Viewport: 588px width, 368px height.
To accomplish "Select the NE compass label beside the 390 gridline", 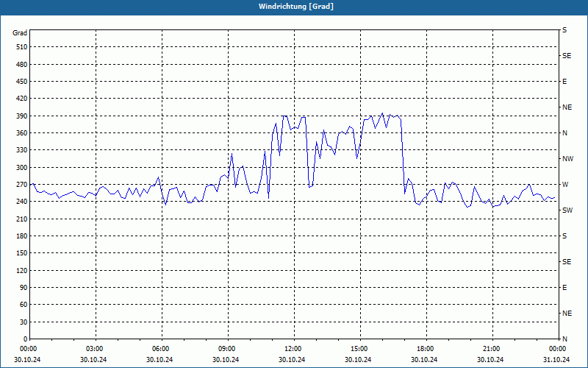I will [567, 107].
